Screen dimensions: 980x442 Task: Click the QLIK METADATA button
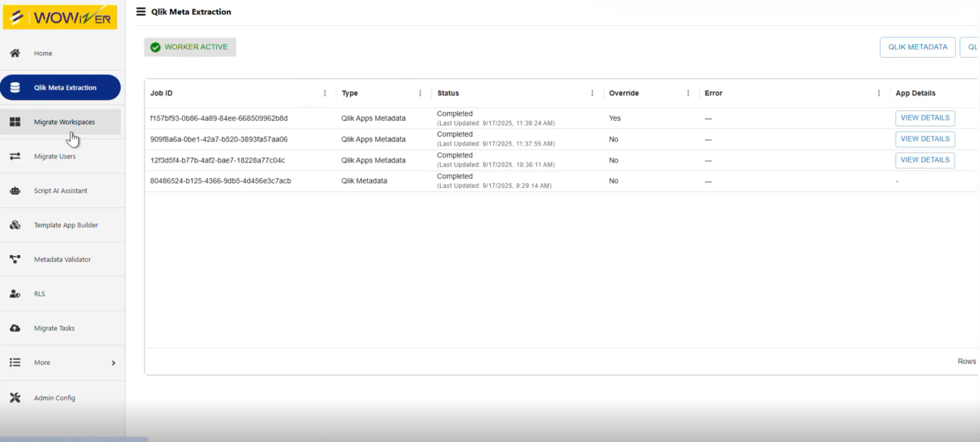tap(917, 47)
